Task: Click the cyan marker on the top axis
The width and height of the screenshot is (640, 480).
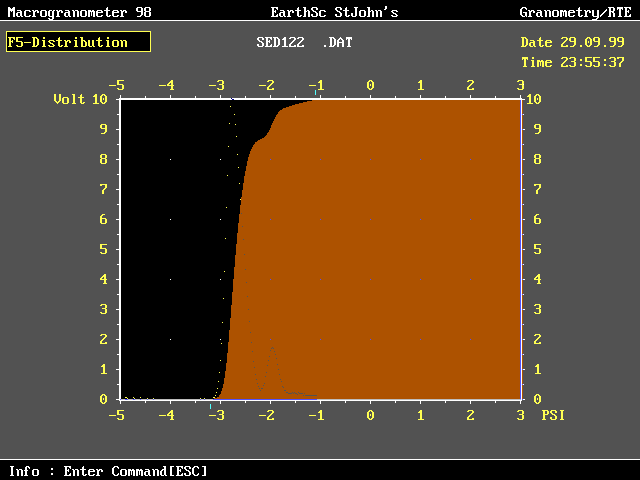Action: 316,93
